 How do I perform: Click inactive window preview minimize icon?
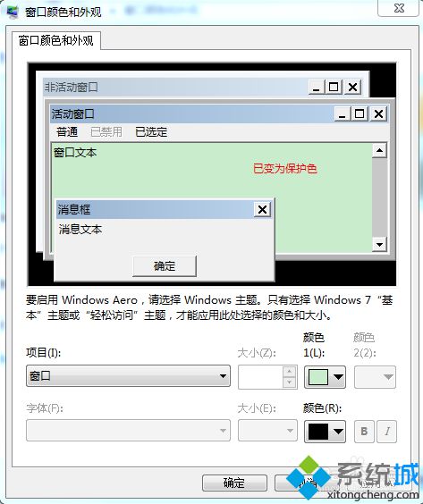pos(316,87)
